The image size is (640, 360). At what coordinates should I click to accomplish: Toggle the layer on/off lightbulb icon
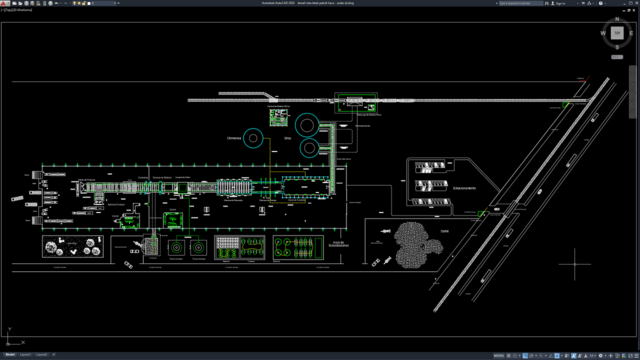(74, 3)
